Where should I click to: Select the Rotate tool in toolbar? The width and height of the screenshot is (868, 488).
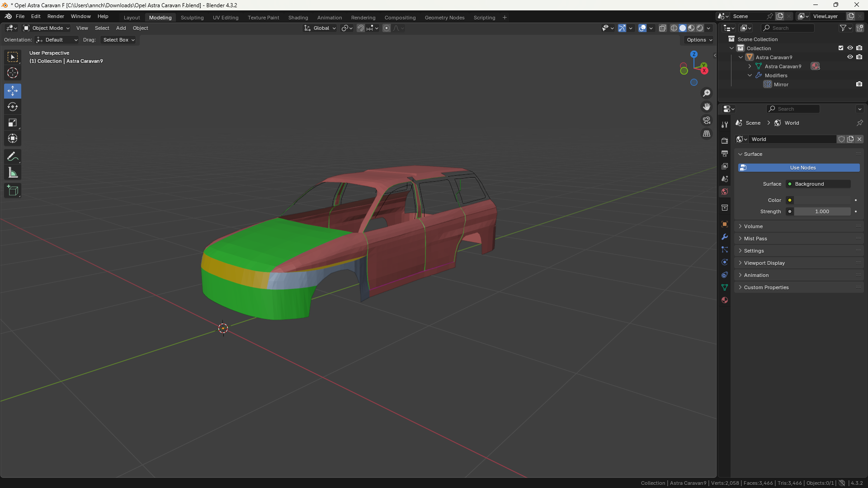click(x=13, y=107)
